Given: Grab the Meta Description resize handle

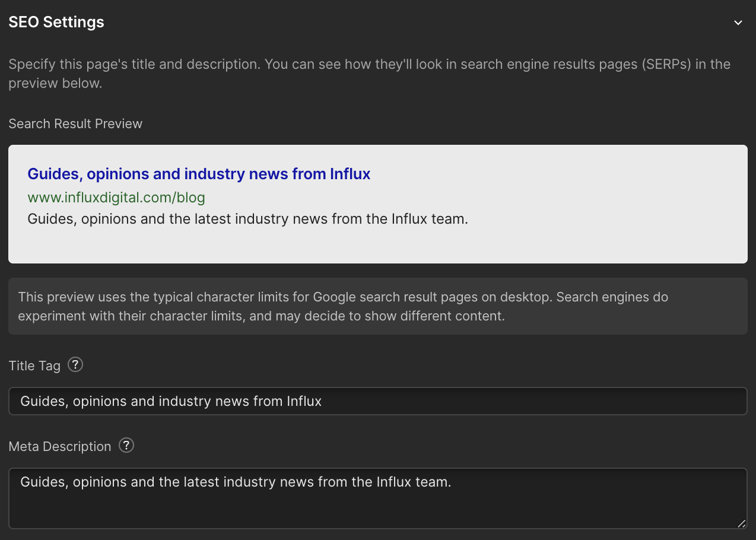Looking at the screenshot, I should 741,523.
